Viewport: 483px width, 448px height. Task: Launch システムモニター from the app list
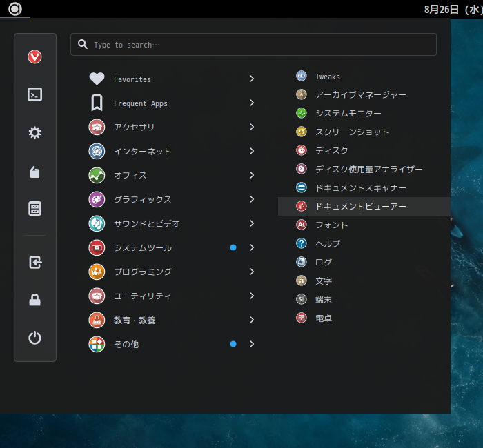(364, 113)
